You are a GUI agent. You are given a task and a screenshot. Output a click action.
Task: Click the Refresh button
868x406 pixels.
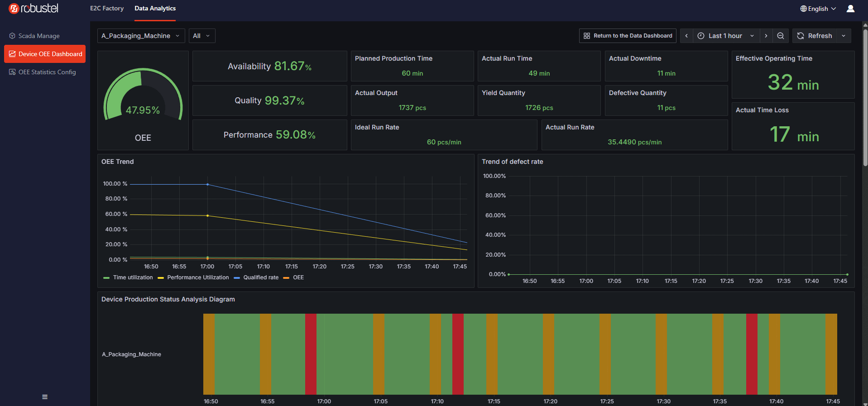click(x=814, y=36)
